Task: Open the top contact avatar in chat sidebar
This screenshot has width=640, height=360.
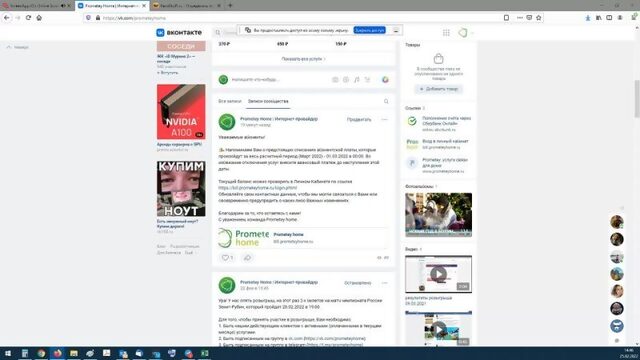Action: click(x=617, y=222)
